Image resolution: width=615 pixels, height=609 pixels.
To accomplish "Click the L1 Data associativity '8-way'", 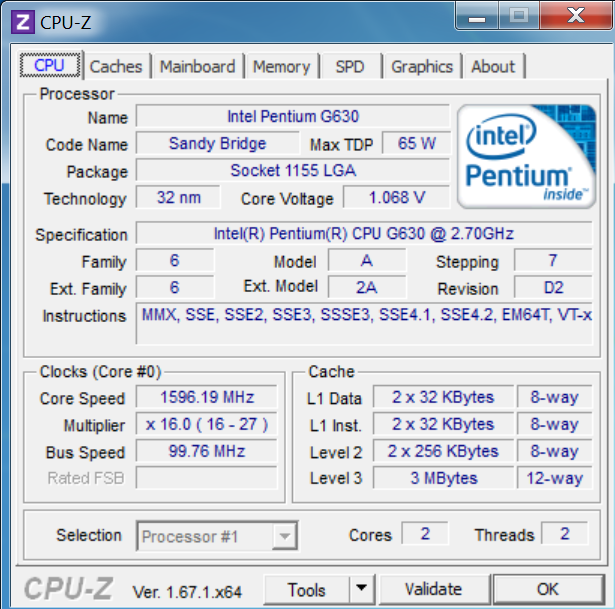I will 555,397.
